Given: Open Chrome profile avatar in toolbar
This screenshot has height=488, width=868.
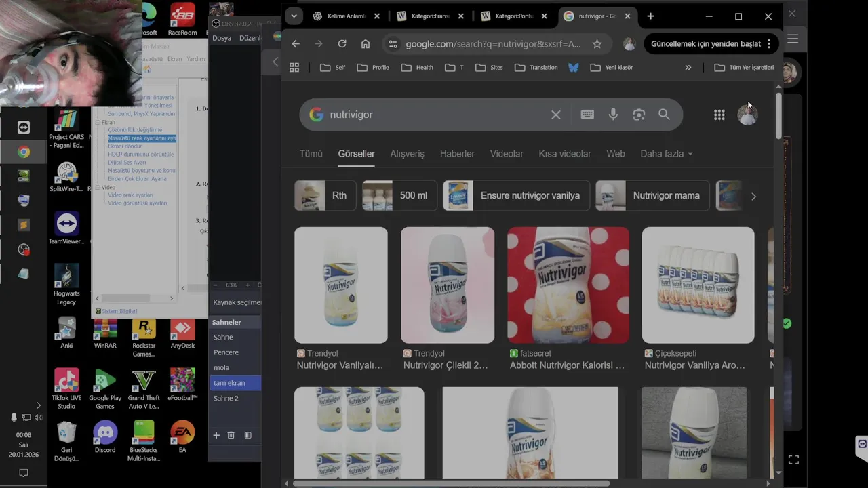Looking at the screenshot, I should [629, 44].
